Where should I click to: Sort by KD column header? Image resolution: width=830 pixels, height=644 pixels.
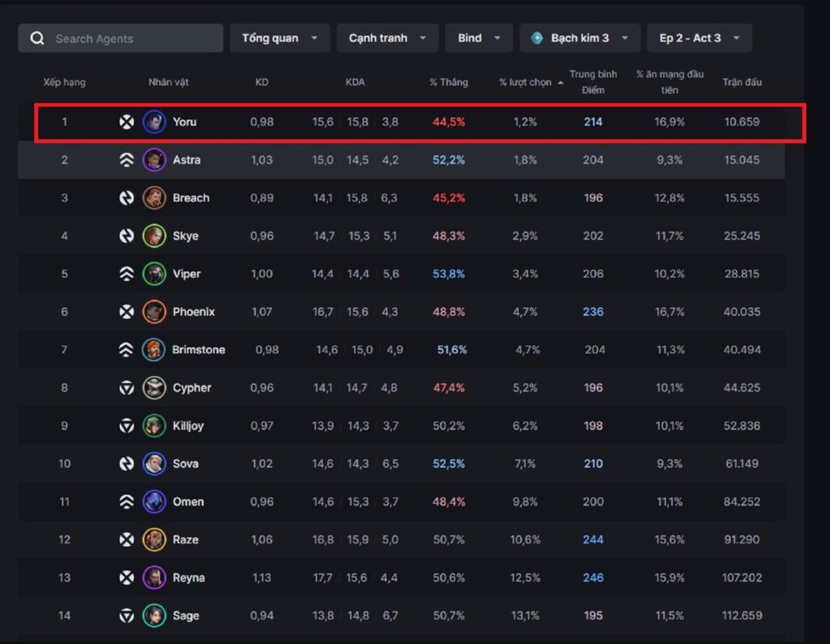pyautogui.click(x=262, y=82)
